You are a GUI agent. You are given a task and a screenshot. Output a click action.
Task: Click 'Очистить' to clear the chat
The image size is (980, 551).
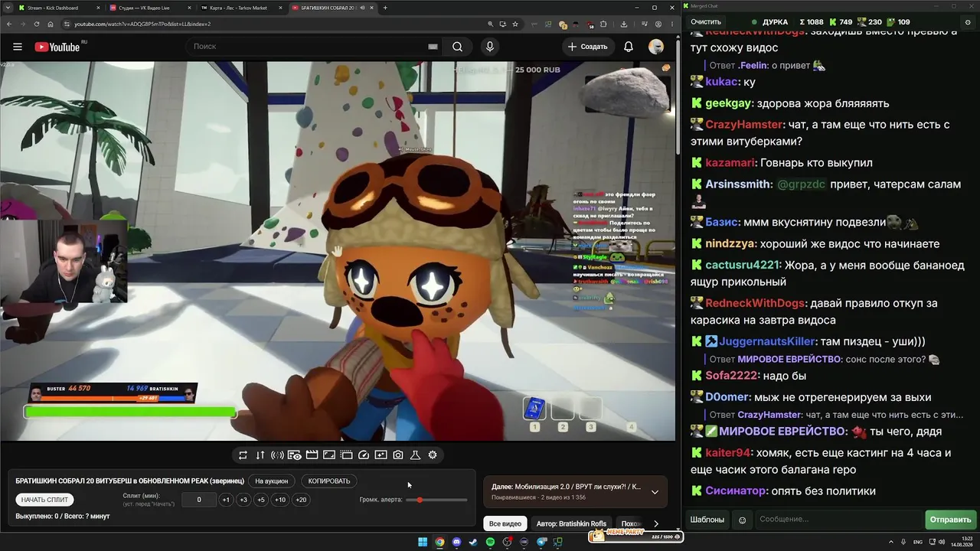point(706,22)
